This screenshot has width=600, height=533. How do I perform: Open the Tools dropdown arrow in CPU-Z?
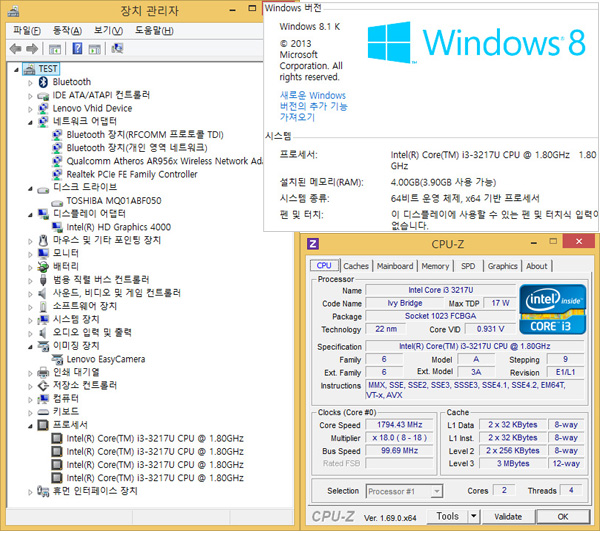474,517
